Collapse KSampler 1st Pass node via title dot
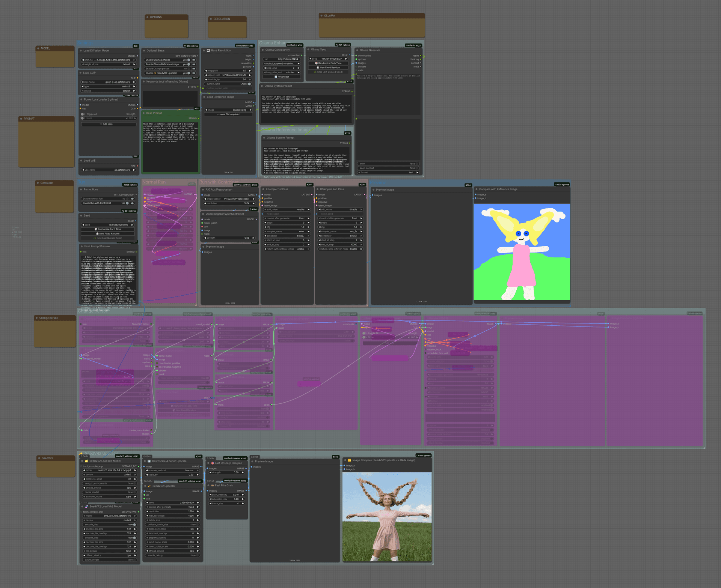 (x=263, y=189)
